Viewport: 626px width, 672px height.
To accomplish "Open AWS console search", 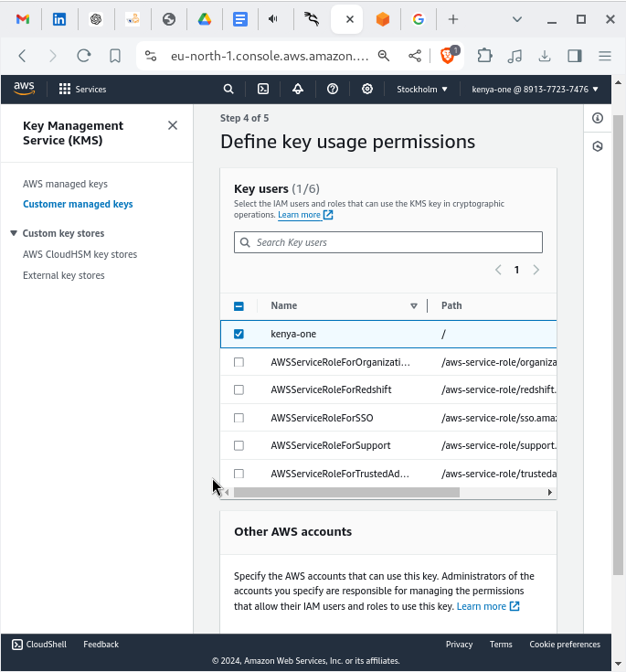I will click(x=228, y=90).
